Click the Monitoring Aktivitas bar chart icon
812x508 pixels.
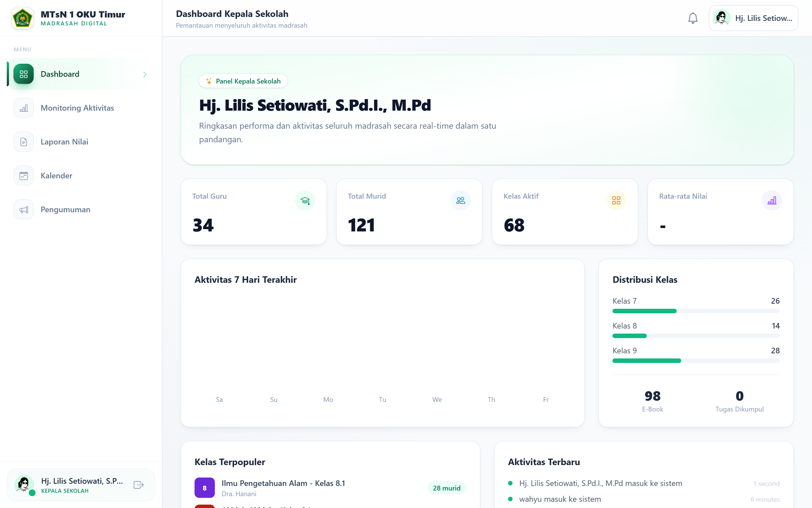[23, 108]
